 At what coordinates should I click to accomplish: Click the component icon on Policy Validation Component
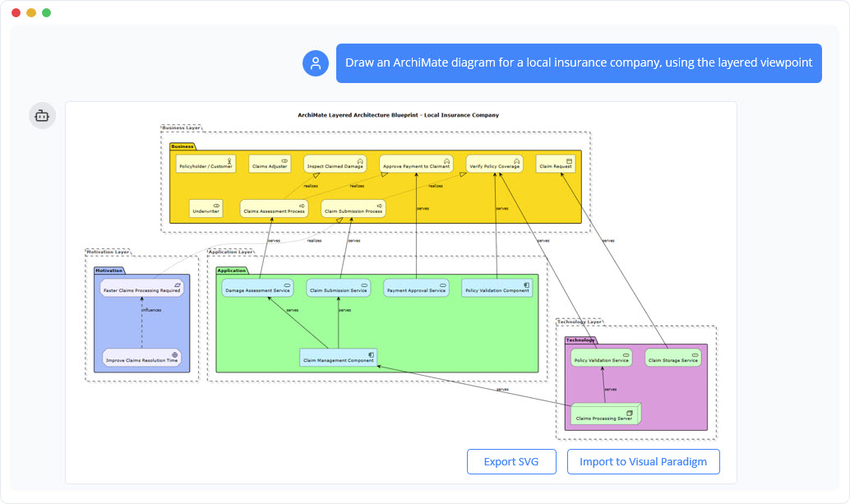click(527, 284)
